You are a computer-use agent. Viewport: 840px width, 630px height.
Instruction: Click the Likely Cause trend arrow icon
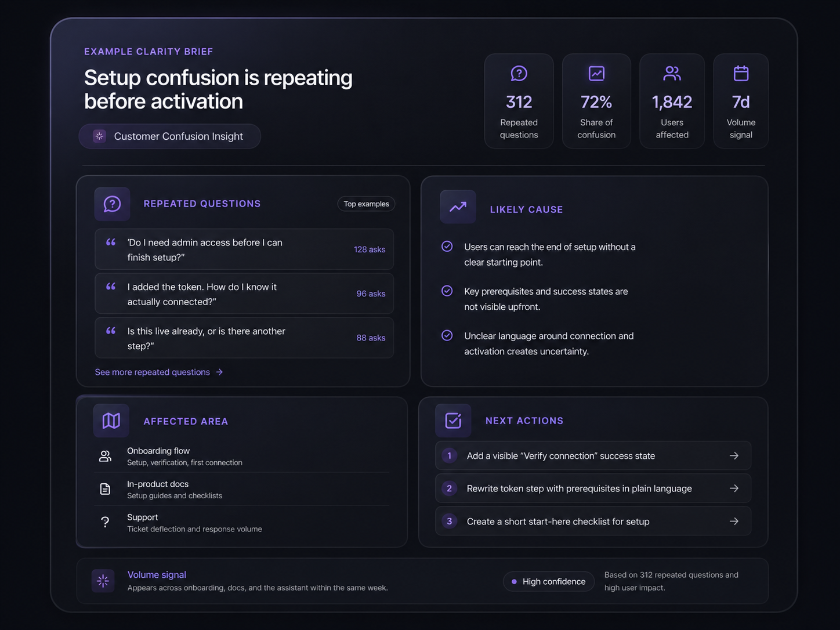click(458, 207)
